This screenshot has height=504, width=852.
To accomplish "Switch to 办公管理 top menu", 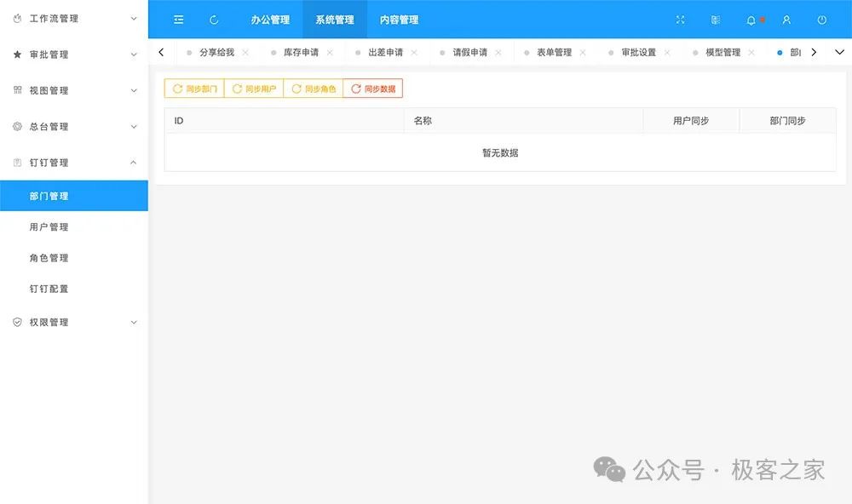I will [270, 20].
